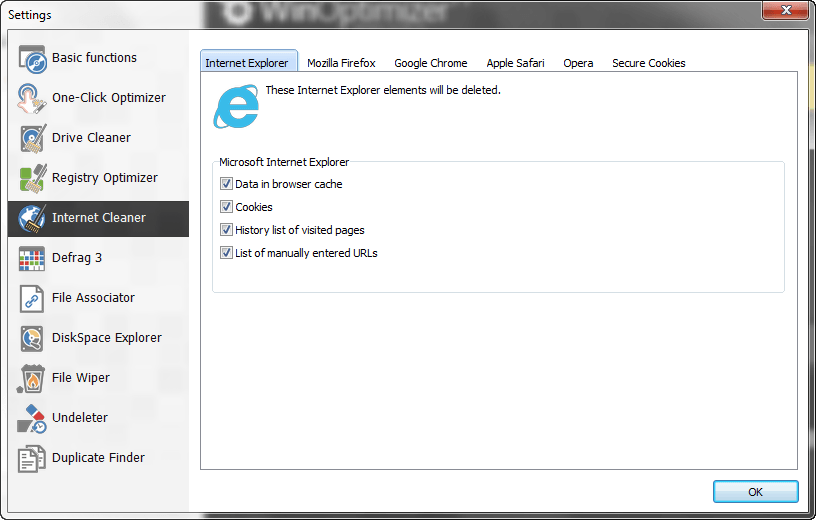
Task: Click the Microsoft Internet Explorer group label
Action: point(284,162)
